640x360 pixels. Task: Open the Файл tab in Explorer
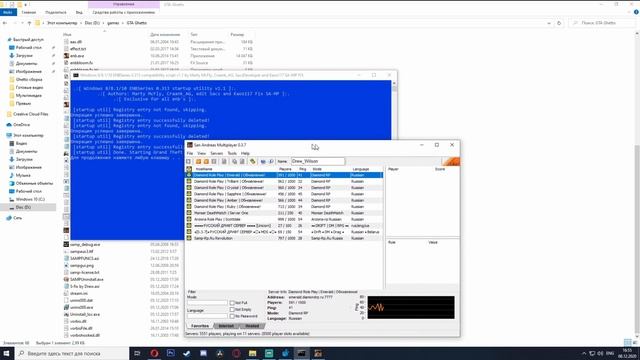coord(8,12)
